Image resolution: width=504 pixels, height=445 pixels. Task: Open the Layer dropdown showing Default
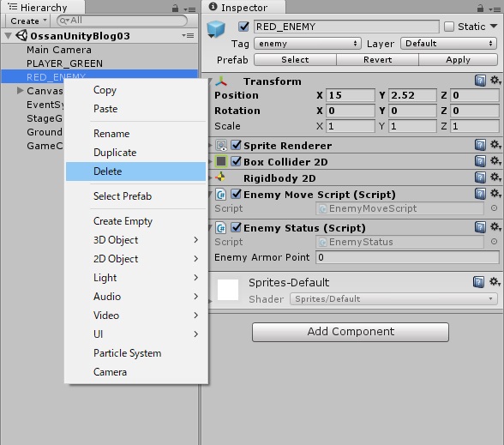(449, 44)
